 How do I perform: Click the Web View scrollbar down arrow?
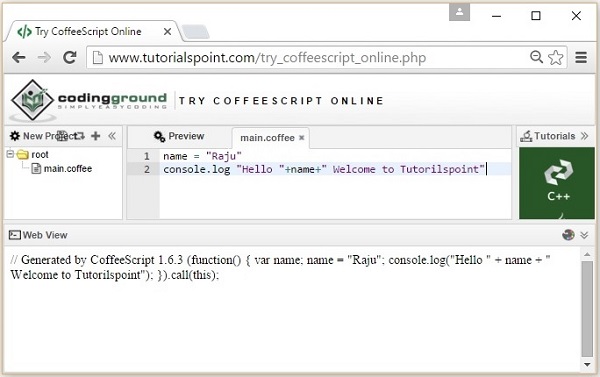point(587,365)
